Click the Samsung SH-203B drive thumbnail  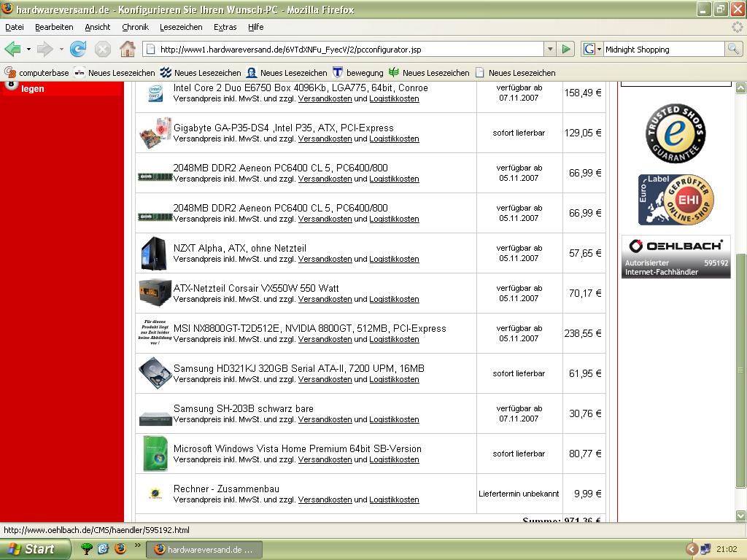point(155,419)
